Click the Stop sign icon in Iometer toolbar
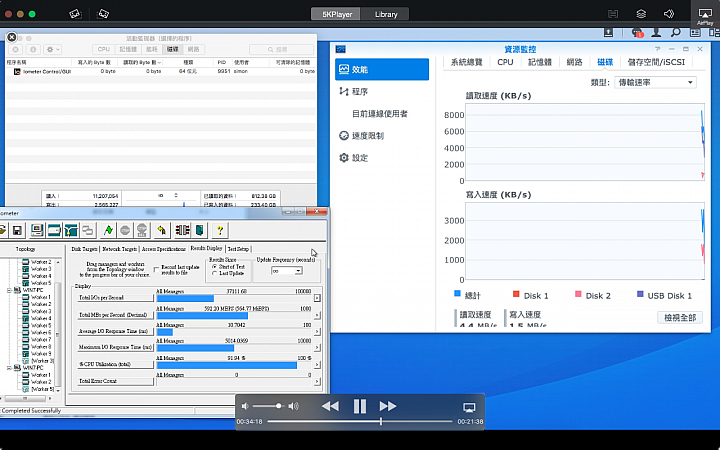720x450 pixels. pyautogui.click(x=125, y=230)
